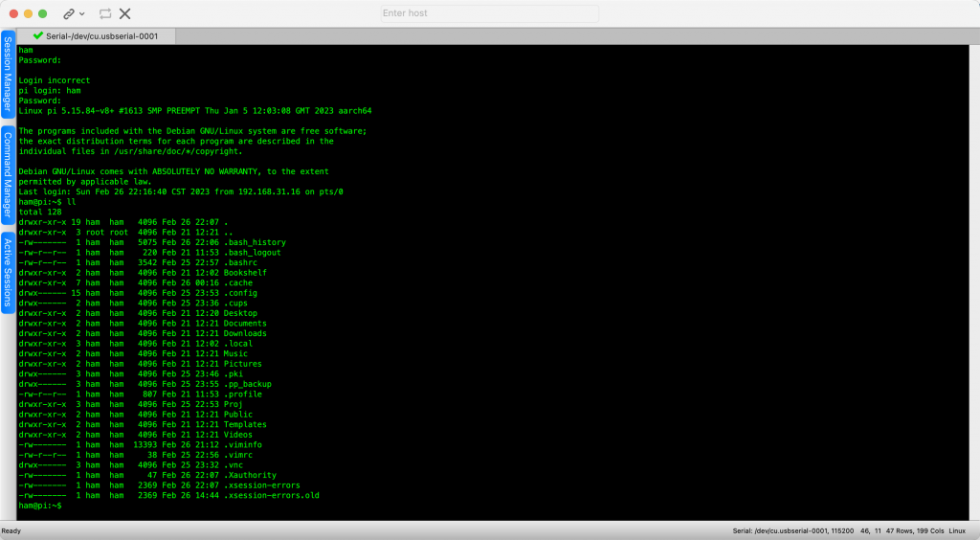Click the Connect link icon in toolbar

pos(69,14)
